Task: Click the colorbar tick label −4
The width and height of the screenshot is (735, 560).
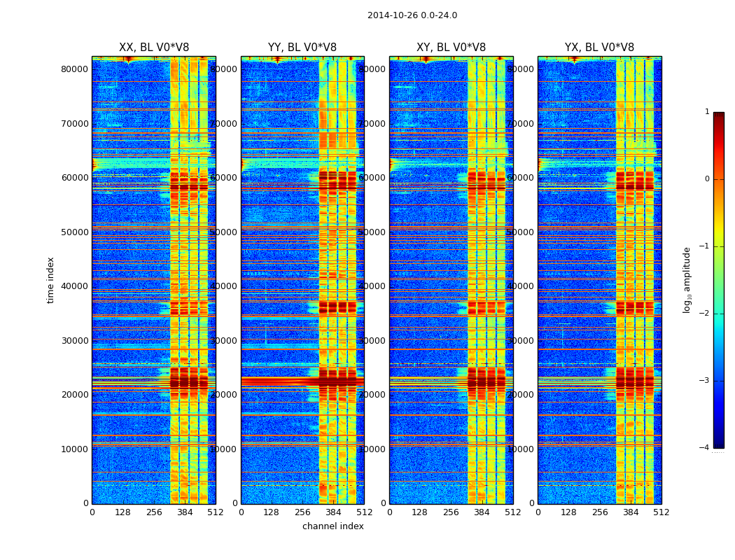Action: pyautogui.click(x=706, y=448)
